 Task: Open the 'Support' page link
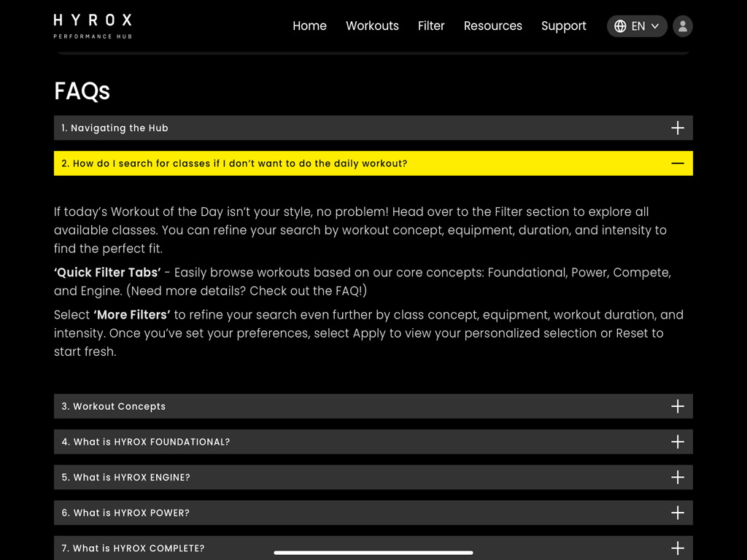click(x=563, y=26)
